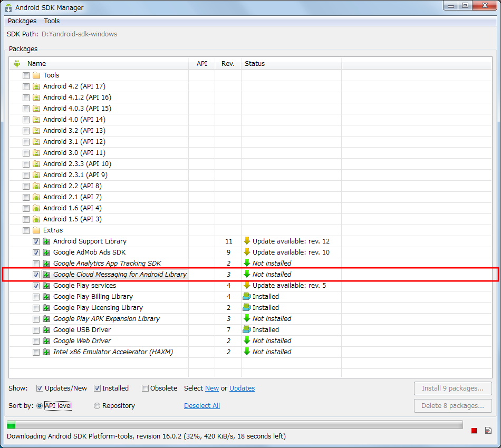Enable the Obsolete filter checkbox
This screenshot has width=501, height=448.
point(145,388)
